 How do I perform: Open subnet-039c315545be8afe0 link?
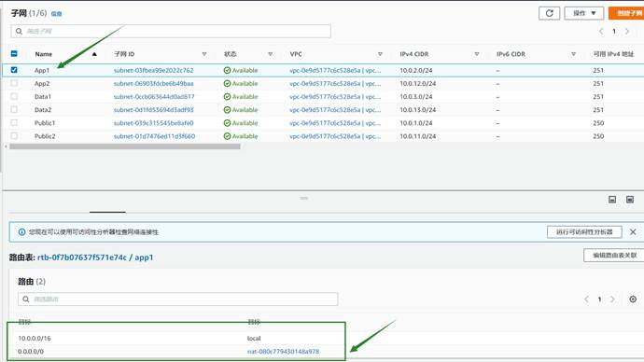(153, 123)
